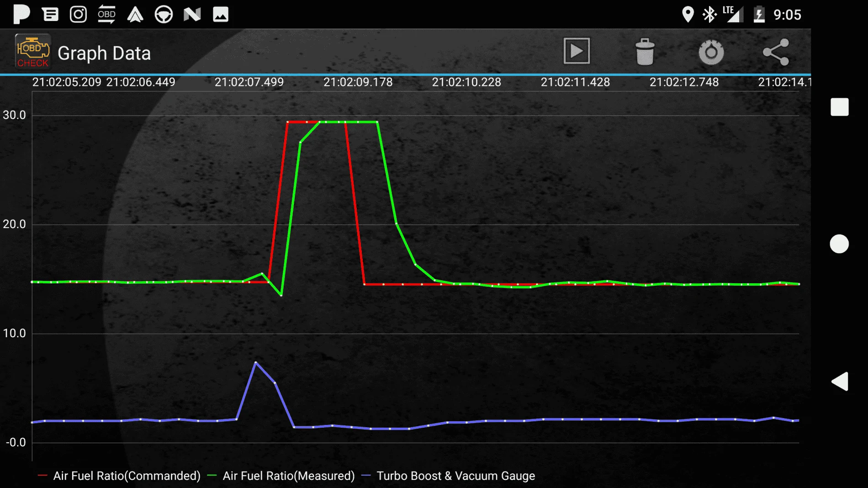Tap the 21:02:05.209 timestamp label
The image size is (868, 488).
pyautogui.click(x=67, y=82)
